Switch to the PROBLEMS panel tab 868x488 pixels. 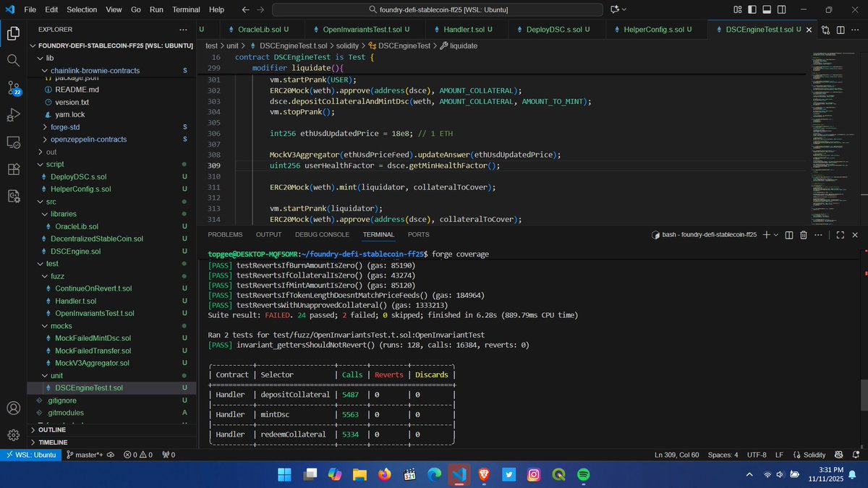(225, 235)
